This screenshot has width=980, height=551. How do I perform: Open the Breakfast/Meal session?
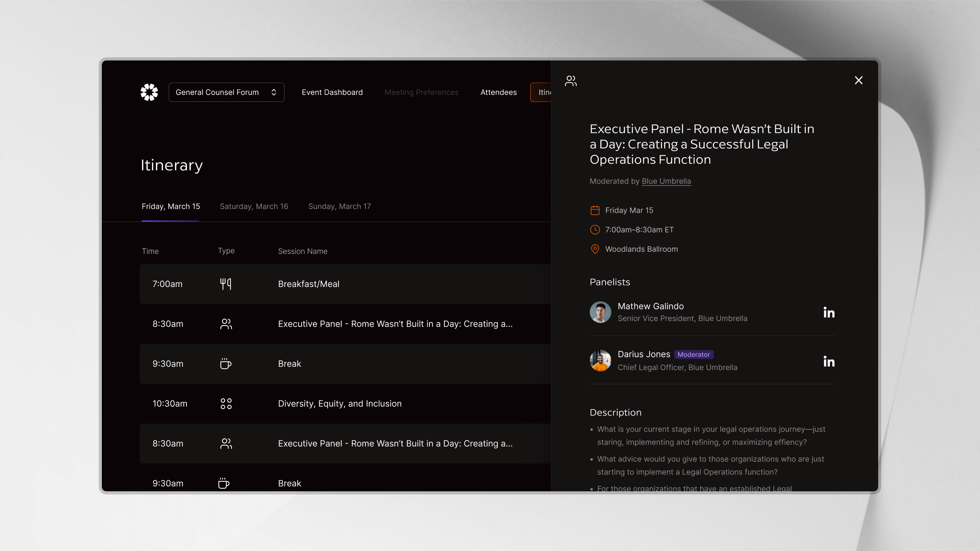tap(309, 284)
